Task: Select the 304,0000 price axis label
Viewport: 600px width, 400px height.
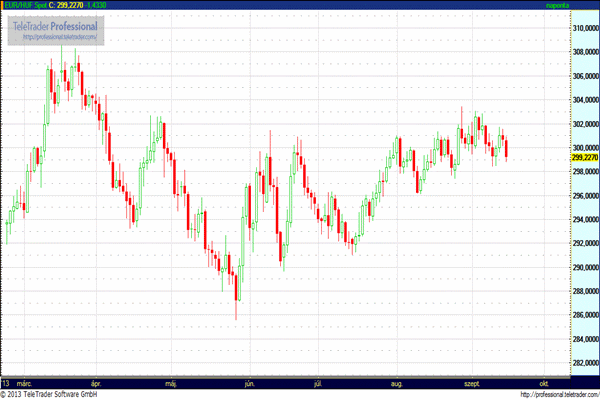Action: click(x=585, y=100)
